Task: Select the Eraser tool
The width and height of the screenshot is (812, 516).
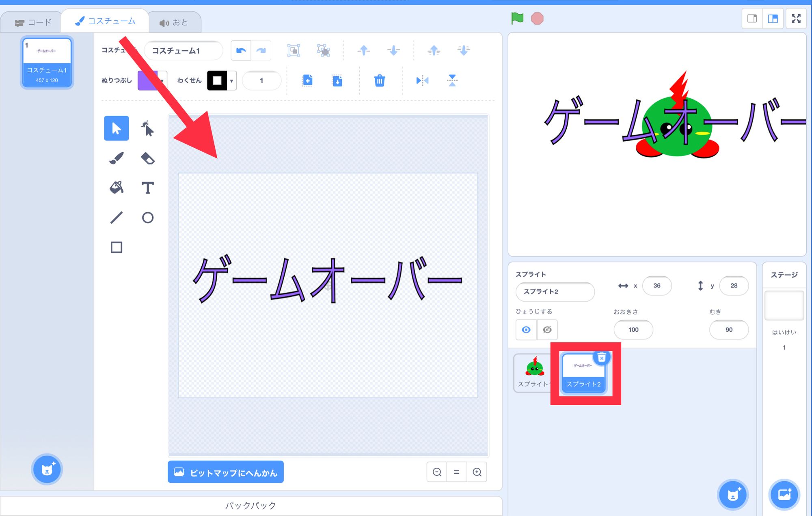Action: 147,158
